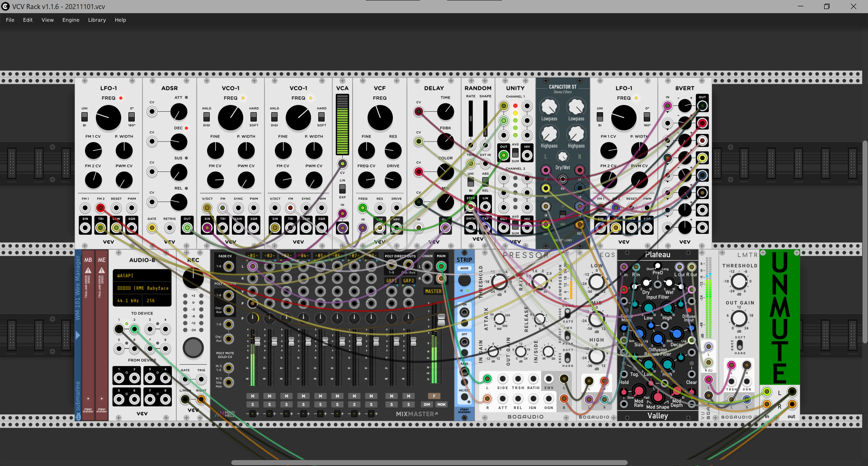
Task: Toggle the DIM button on the master
Action: 427,404
